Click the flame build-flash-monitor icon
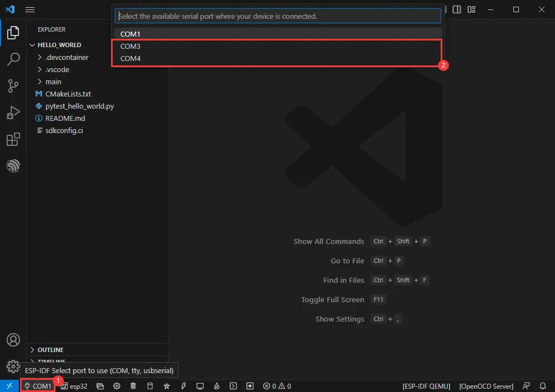The height and width of the screenshot is (392, 555). (x=217, y=386)
